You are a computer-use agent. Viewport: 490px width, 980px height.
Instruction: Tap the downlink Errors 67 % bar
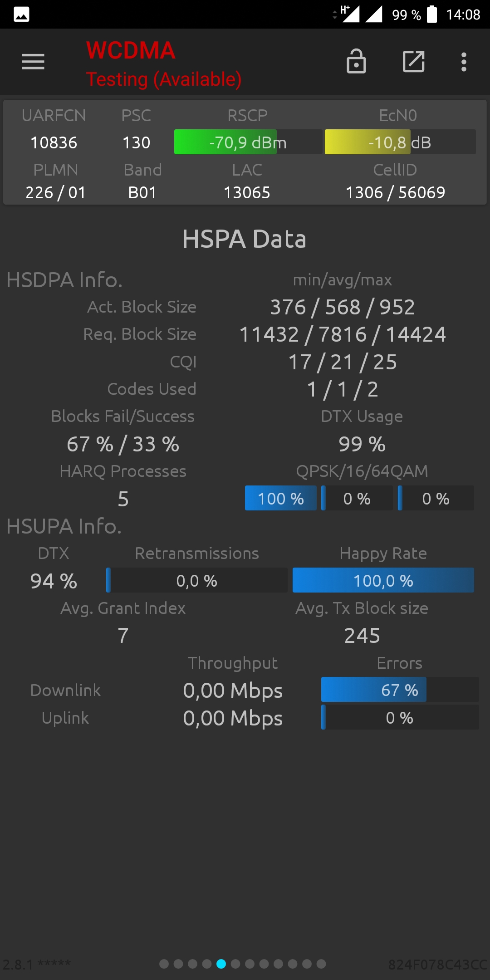pos(399,690)
